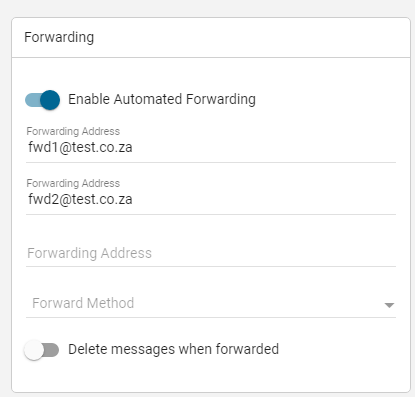Click the white knob of delete messages toggle

[x=34, y=350]
